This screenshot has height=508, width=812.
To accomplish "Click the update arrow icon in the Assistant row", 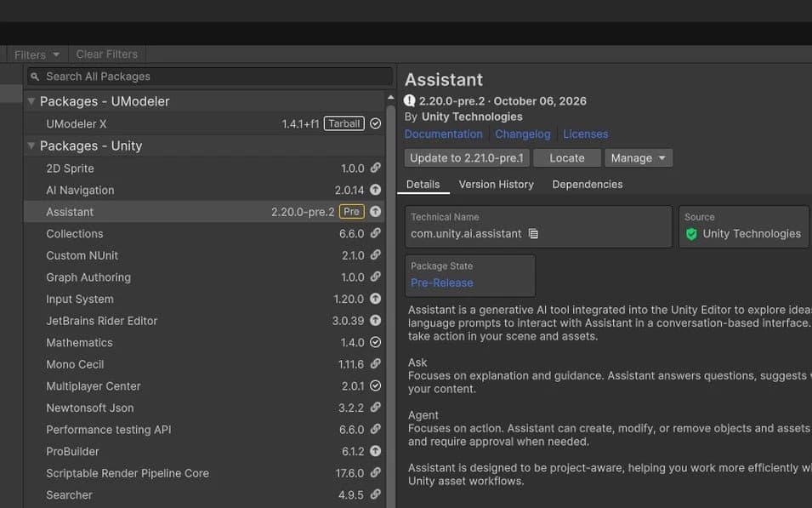I will 376,212.
